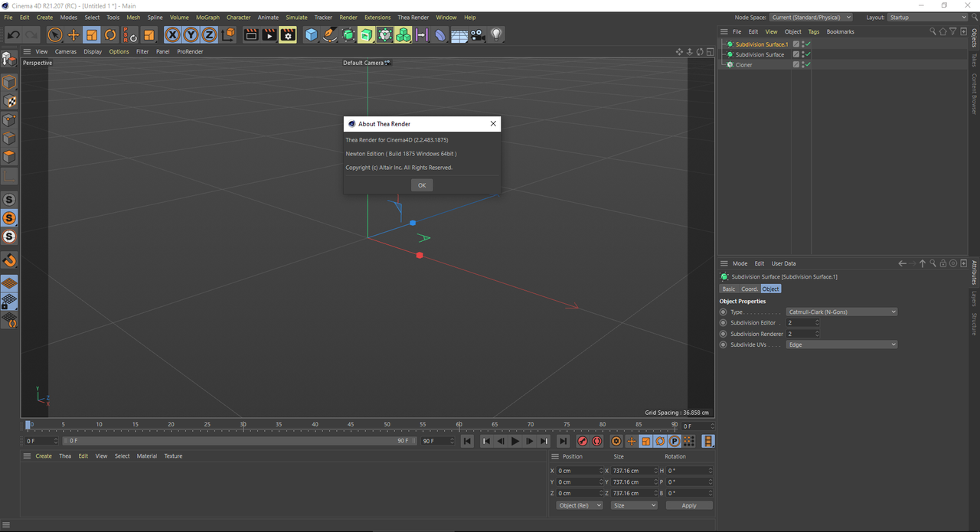Open the viewport hamburger menu icon
This screenshot has height=532, width=980.
tap(27, 51)
